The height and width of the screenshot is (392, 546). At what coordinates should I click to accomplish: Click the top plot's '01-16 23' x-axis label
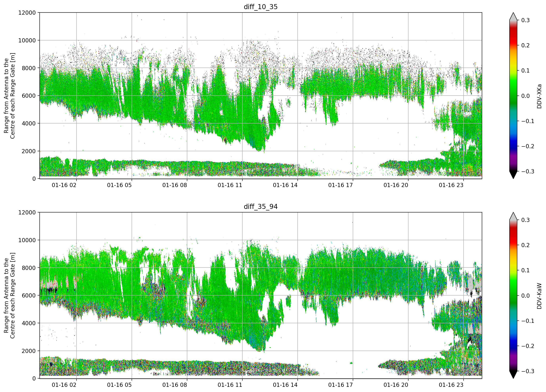click(451, 185)
